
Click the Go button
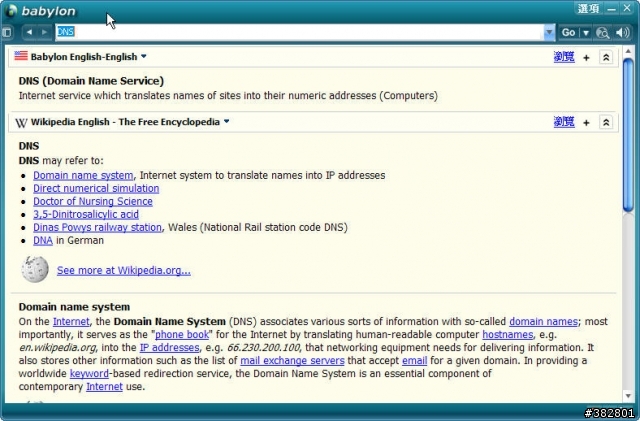[568, 32]
